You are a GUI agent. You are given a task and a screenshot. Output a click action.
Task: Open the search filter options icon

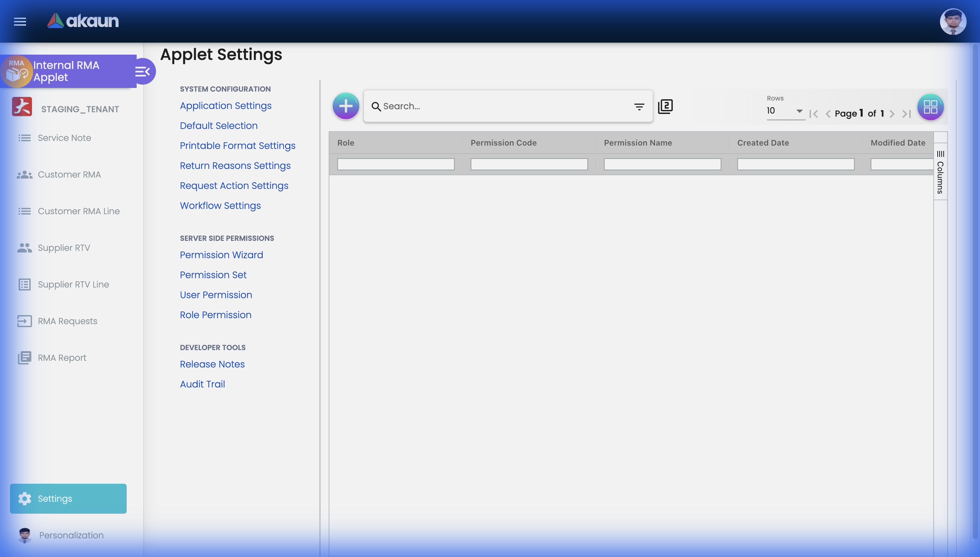point(639,107)
